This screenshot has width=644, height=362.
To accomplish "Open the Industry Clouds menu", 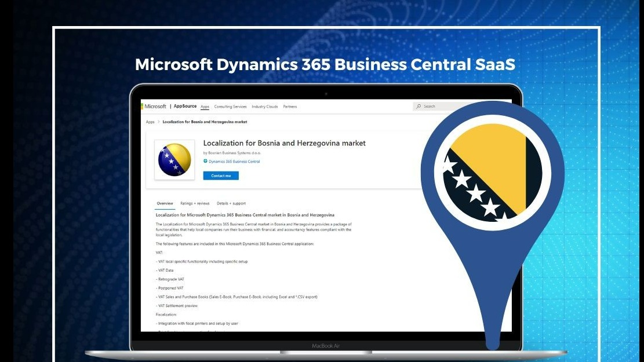I will point(264,107).
